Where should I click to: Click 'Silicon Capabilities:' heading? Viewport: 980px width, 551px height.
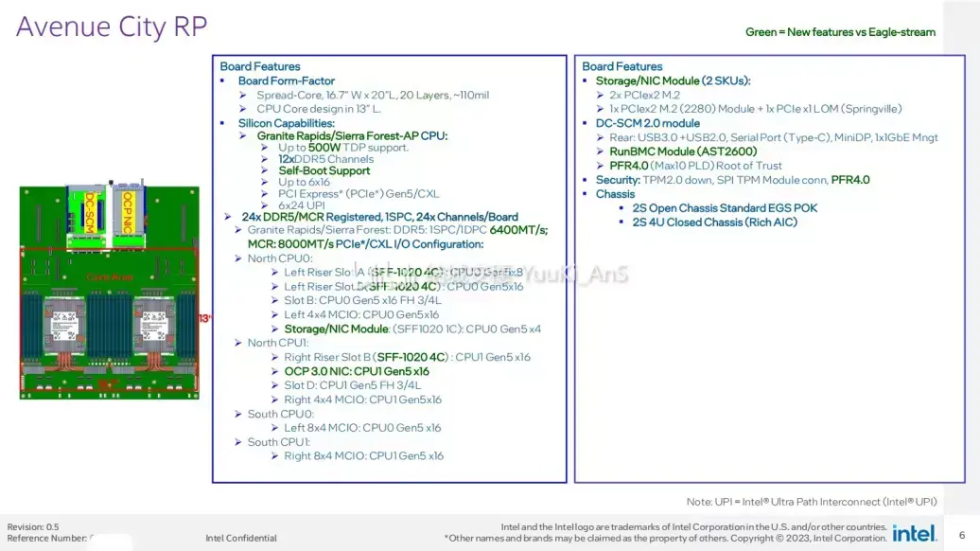[287, 123]
